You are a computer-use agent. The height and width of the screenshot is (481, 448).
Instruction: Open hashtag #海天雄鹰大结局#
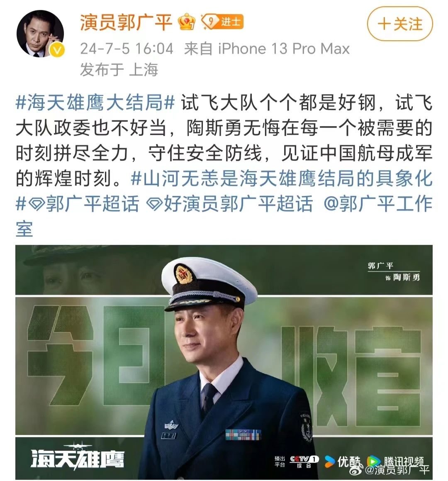point(95,103)
